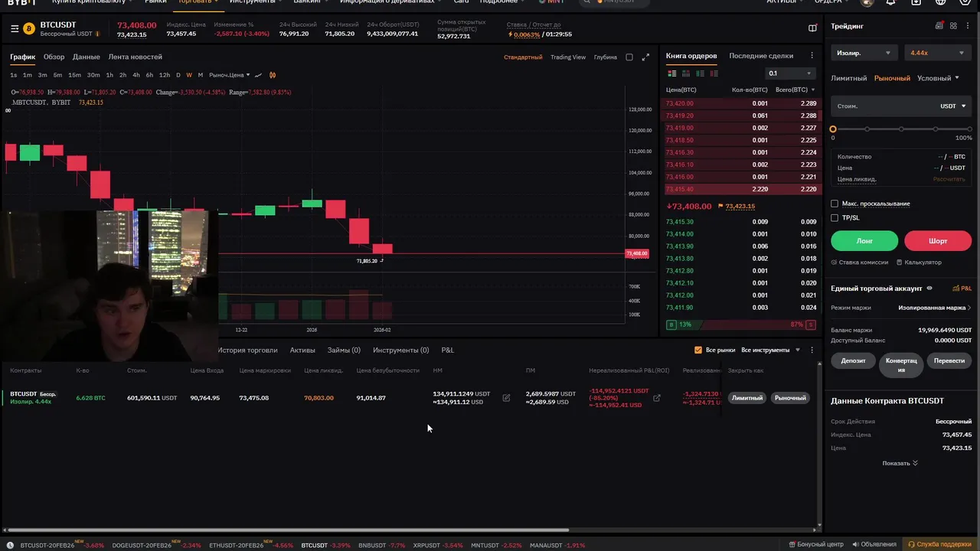Close position with Лимитный button
This screenshot has height=551, width=980.
point(746,398)
